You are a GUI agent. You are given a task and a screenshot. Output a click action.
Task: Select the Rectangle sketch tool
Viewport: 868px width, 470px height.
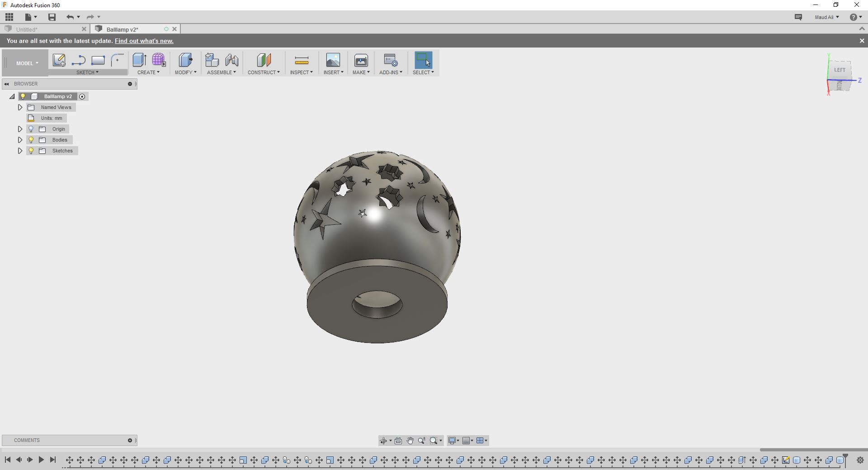98,60
